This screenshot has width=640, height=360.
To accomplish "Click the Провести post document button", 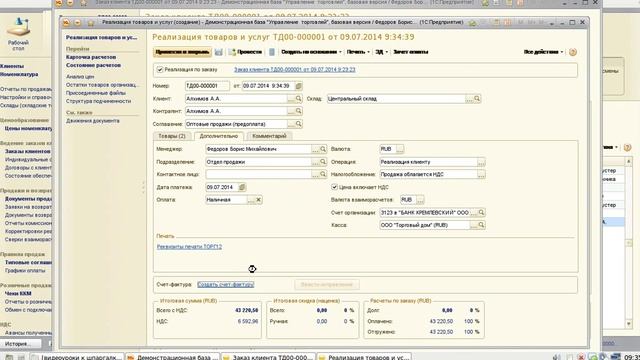I will pos(245,52).
